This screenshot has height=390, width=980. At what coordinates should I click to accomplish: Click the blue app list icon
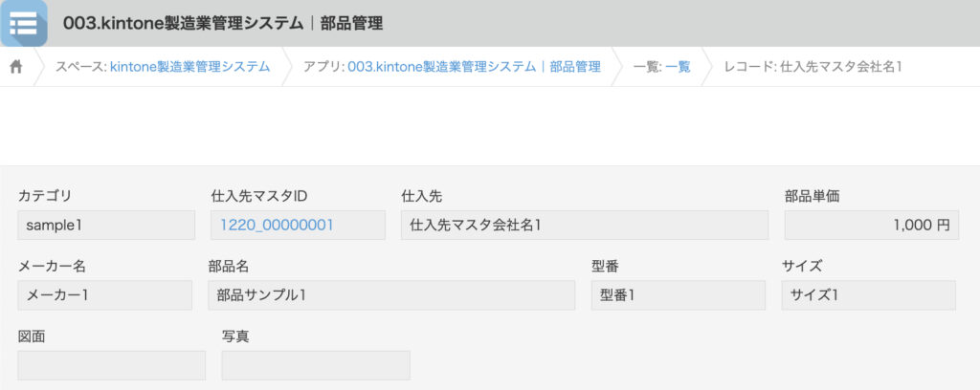(x=24, y=23)
